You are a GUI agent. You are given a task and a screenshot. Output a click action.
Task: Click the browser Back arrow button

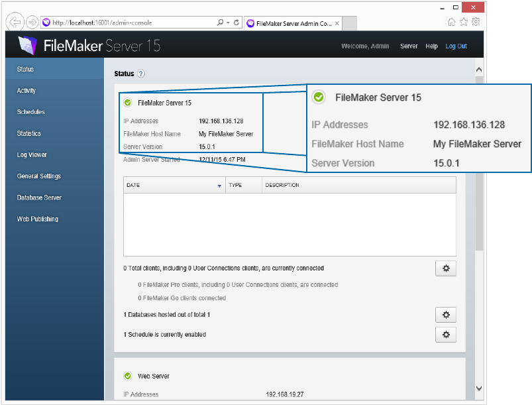[15, 23]
